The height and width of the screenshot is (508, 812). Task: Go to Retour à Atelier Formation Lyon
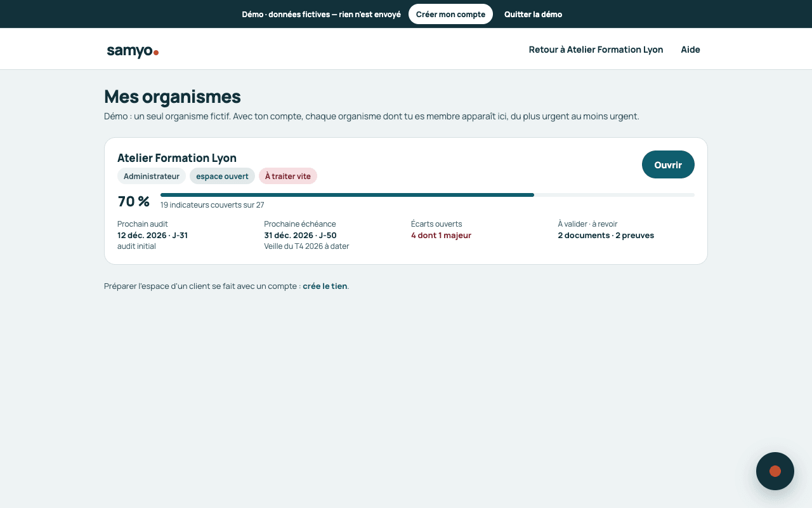point(596,50)
